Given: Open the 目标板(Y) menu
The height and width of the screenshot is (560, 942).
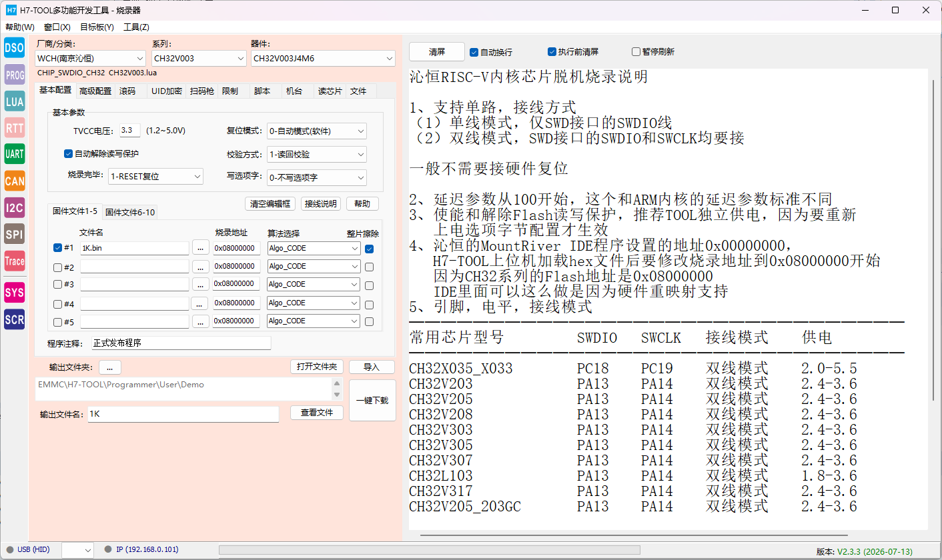Looking at the screenshot, I should point(97,27).
